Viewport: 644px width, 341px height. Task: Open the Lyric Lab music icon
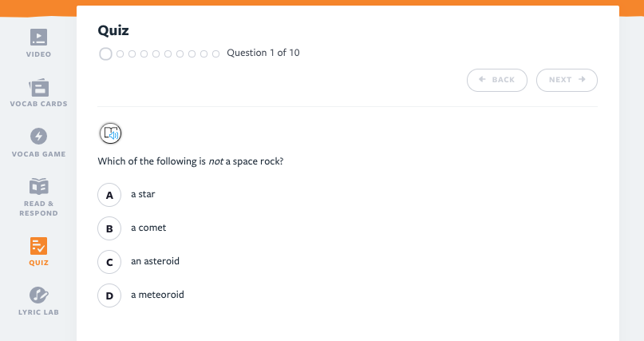point(38,295)
